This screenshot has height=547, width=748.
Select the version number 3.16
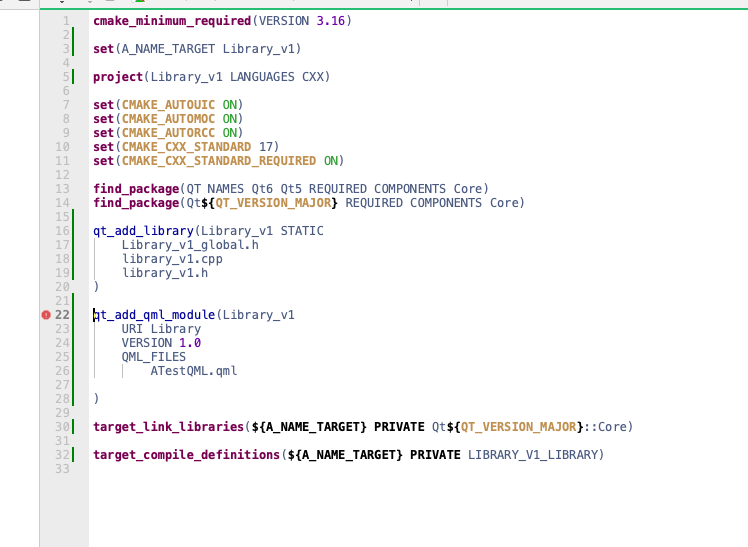tap(330, 21)
